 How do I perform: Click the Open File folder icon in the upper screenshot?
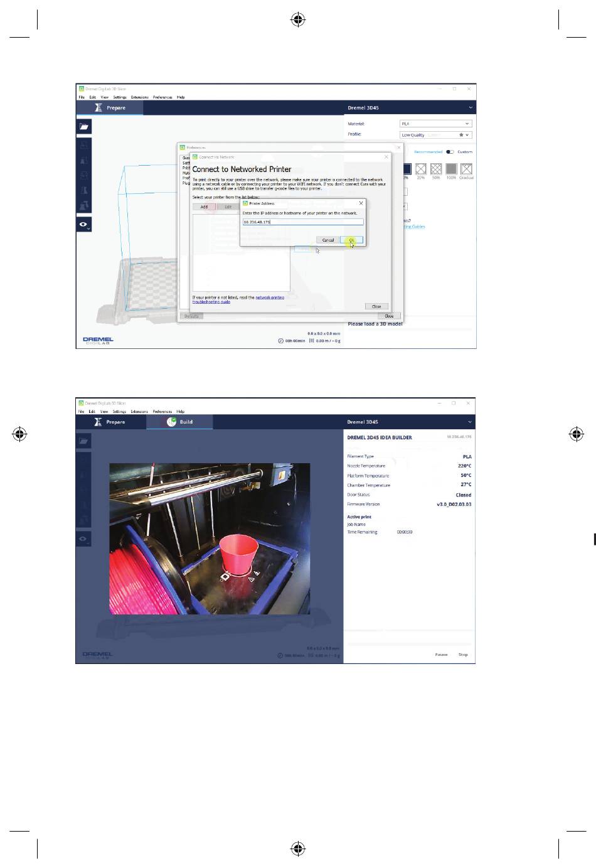coord(84,126)
